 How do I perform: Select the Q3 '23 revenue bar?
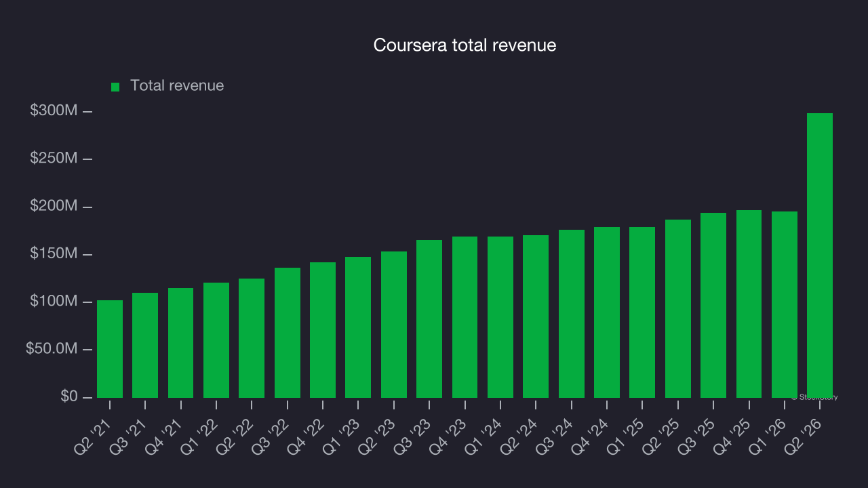click(429, 319)
